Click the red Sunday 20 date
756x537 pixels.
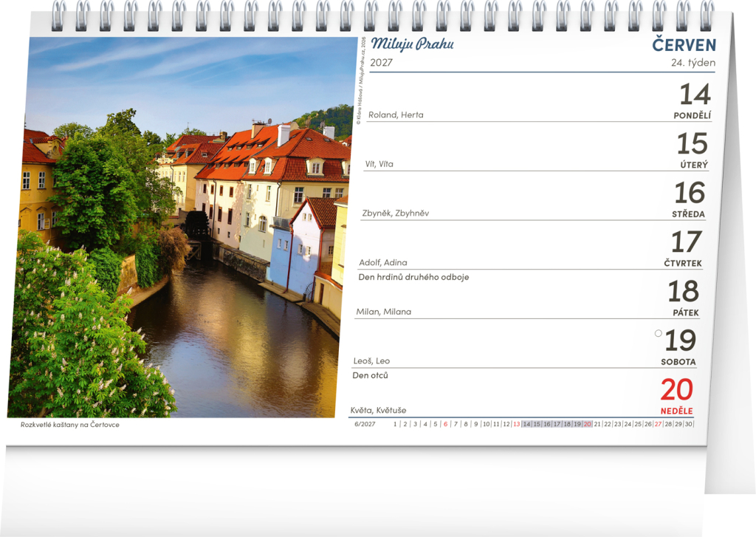[676, 389]
